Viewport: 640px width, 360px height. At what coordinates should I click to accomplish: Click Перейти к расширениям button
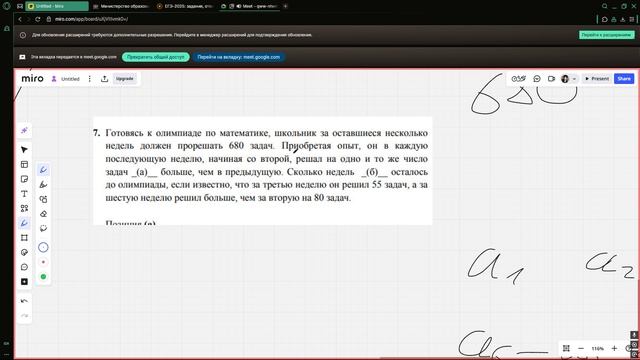(607, 35)
